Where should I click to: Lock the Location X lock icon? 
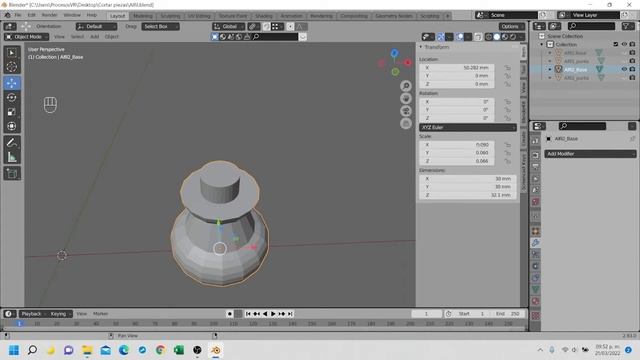[507, 68]
